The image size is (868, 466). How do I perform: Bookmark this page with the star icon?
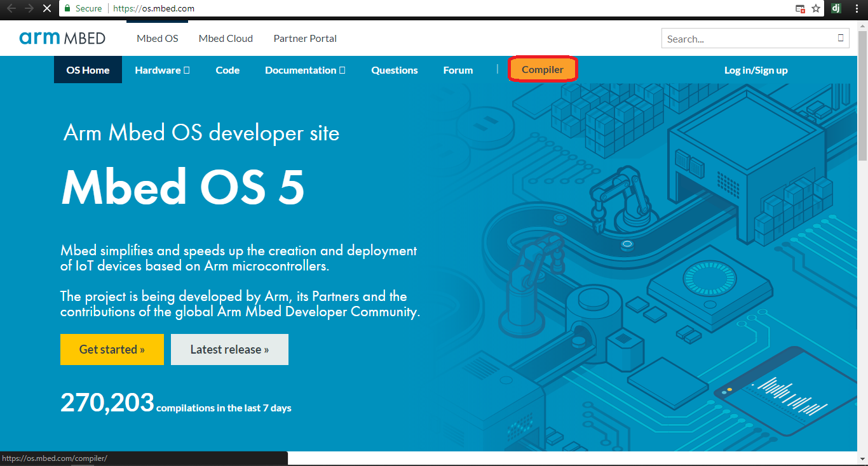tap(816, 8)
